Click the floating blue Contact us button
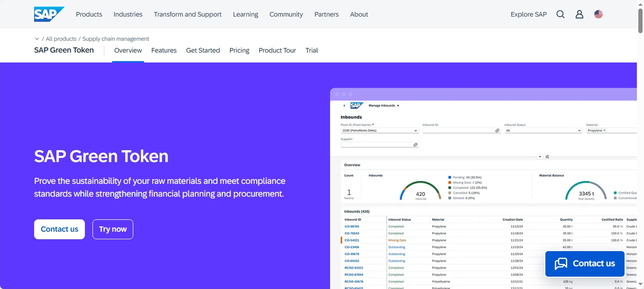Image resolution: width=644 pixels, height=289 pixels. (585, 263)
